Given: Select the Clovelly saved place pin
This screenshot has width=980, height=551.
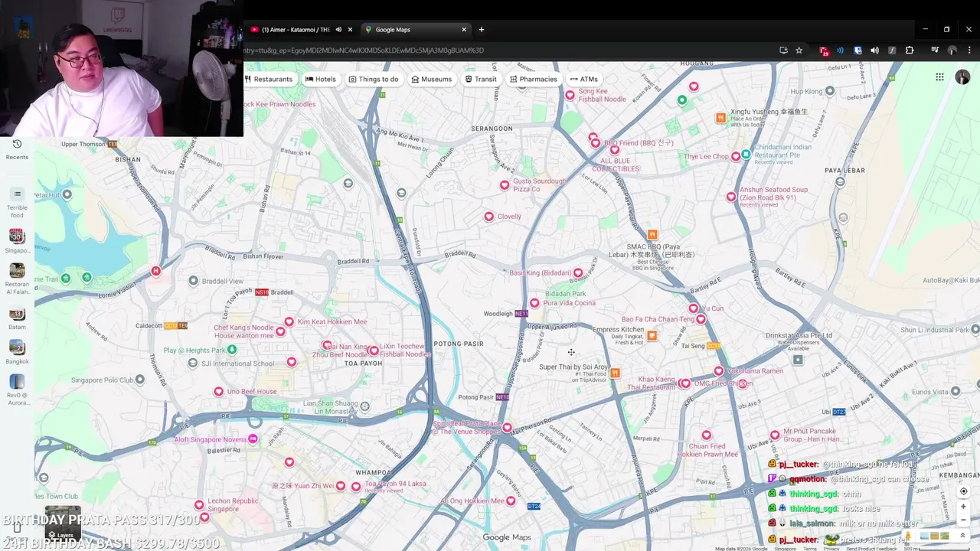Looking at the screenshot, I should tap(488, 217).
